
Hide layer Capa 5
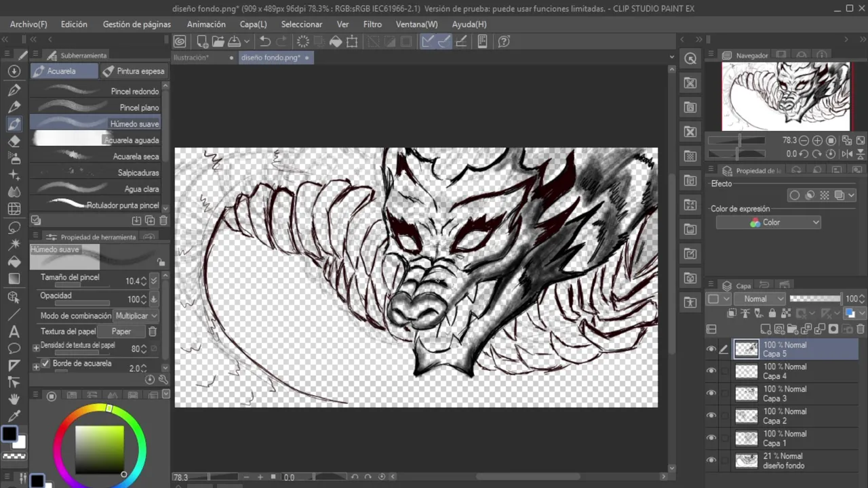(x=711, y=349)
